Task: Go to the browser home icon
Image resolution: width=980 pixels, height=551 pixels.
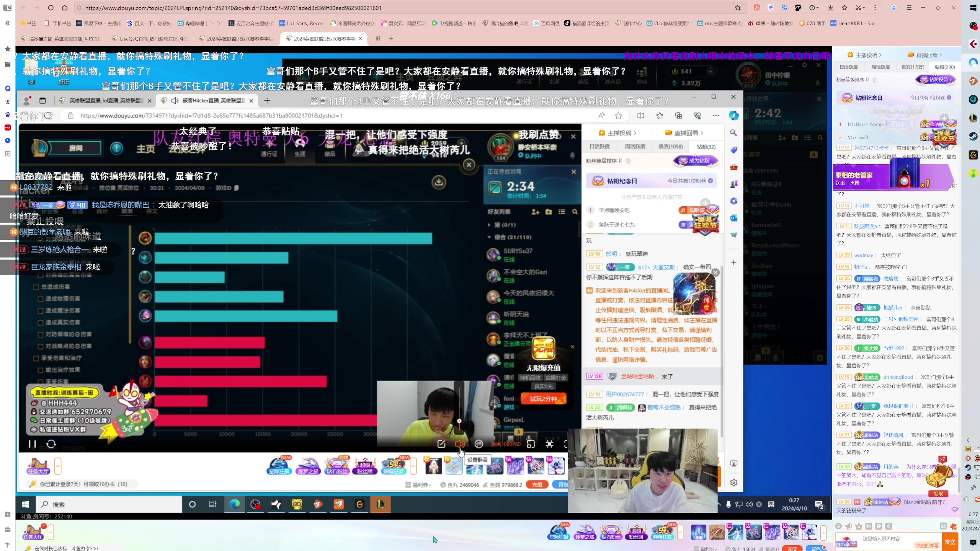Action: (x=65, y=8)
